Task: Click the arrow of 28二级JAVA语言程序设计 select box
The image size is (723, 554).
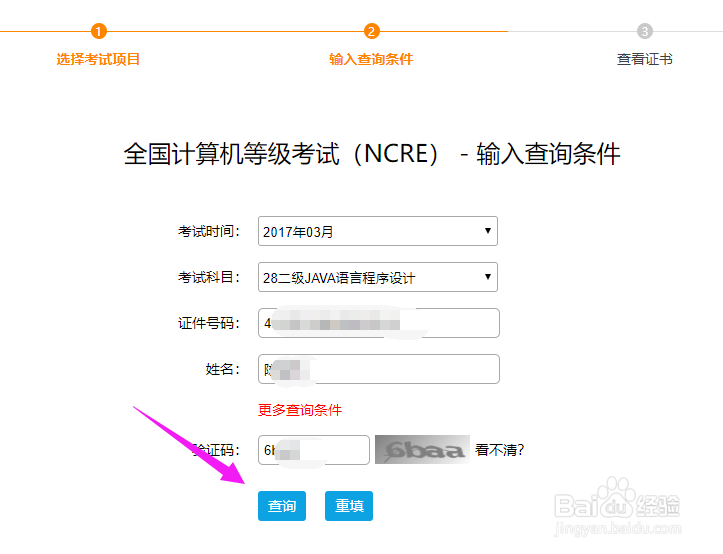Action: coord(487,277)
